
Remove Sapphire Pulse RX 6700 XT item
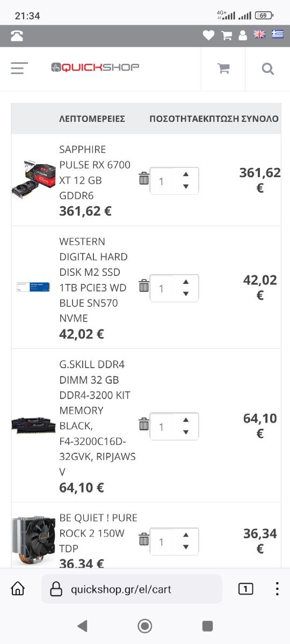(x=144, y=179)
